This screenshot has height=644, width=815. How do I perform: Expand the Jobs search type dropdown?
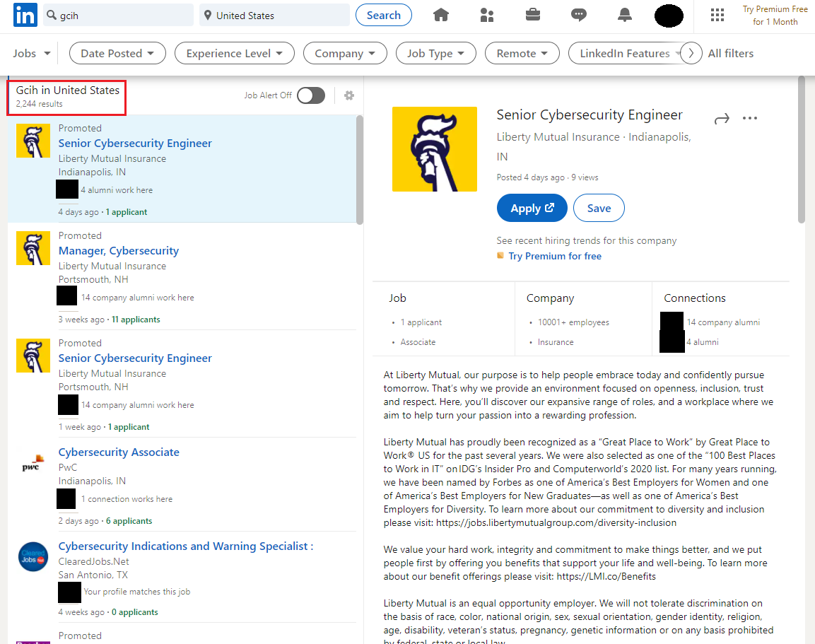(x=32, y=53)
